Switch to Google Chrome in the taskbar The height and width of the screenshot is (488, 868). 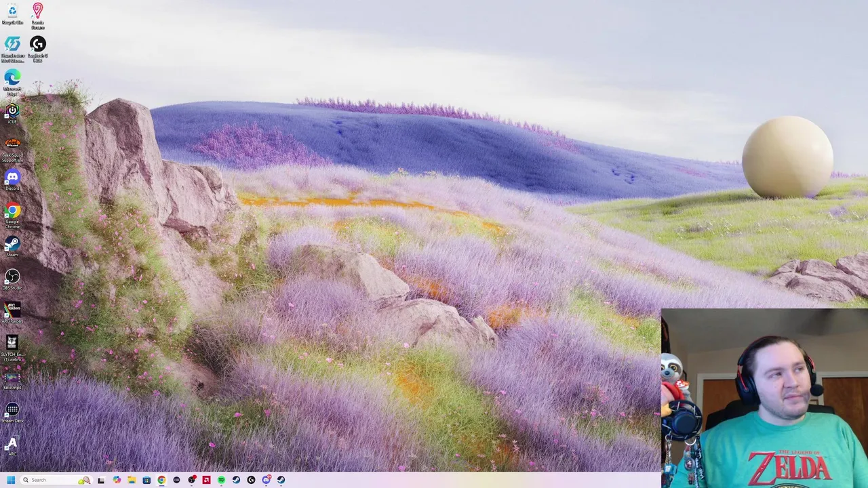[x=161, y=480]
